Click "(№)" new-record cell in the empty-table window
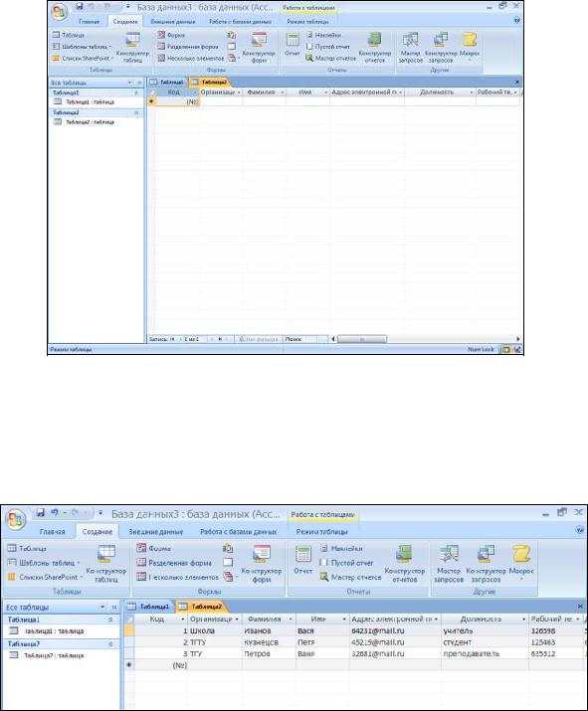This screenshot has height=711, width=588. point(177,102)
